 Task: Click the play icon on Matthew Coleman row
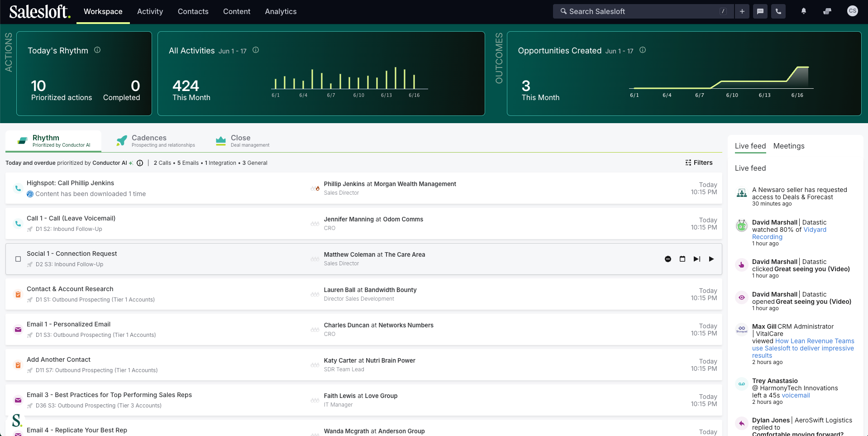(711, 259)
